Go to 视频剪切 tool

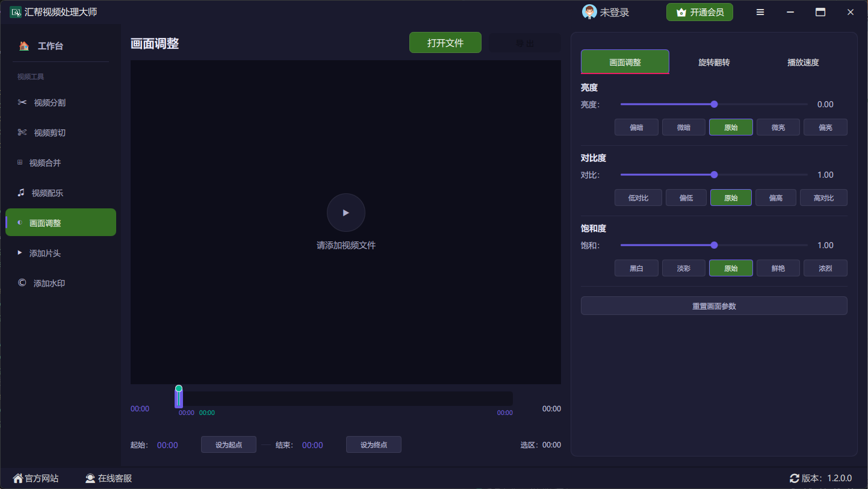(x=61, y=132)
